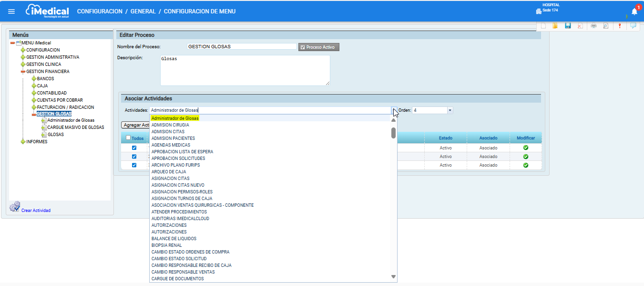
Task: Select CARGUE MASIVO DE GLOSAS tree item
Action: 75,127
